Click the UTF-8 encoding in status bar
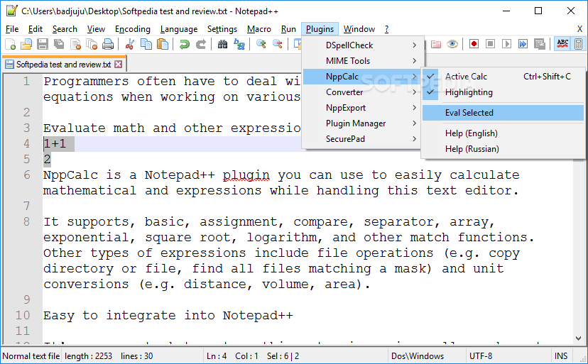This screenshot has width=588, height=364. coord(481,355)
